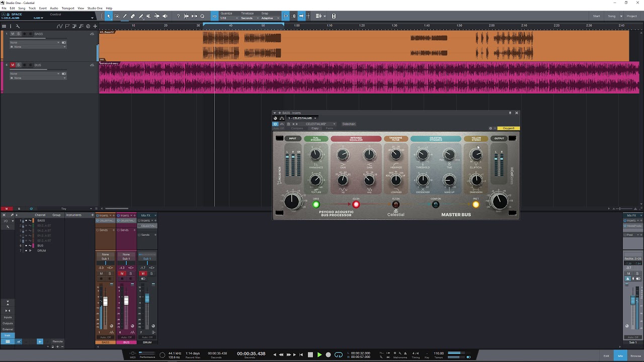Open the CELESTIALMB preset dropdown

(318, 124)
